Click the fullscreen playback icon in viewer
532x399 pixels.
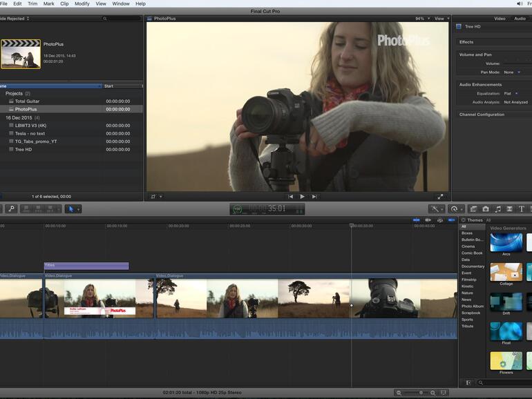(x=441, y=197)
